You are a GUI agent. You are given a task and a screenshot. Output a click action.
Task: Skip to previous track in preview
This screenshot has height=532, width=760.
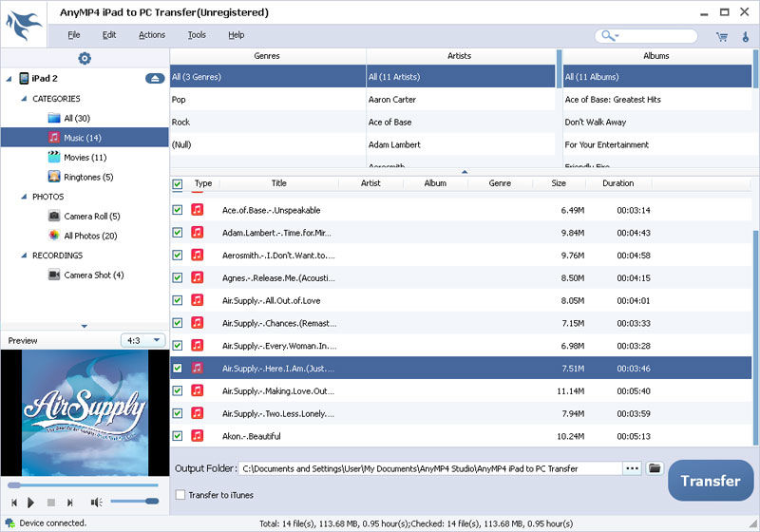pyautogui.click(x=14, y=503)
